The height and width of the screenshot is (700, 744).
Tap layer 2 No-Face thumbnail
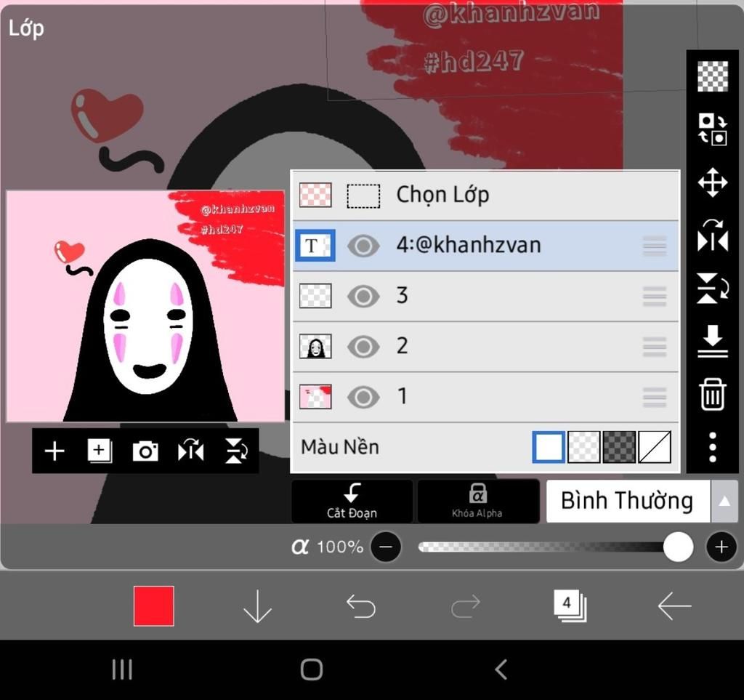pos(315,346)
